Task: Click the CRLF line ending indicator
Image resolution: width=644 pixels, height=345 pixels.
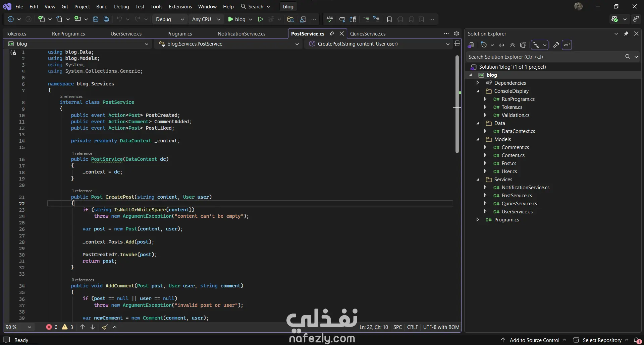Action: tap(412, 327)
